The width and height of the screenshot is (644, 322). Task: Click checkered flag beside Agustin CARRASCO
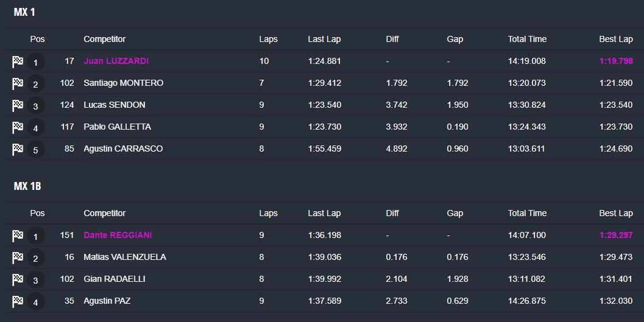click(18, 149)
